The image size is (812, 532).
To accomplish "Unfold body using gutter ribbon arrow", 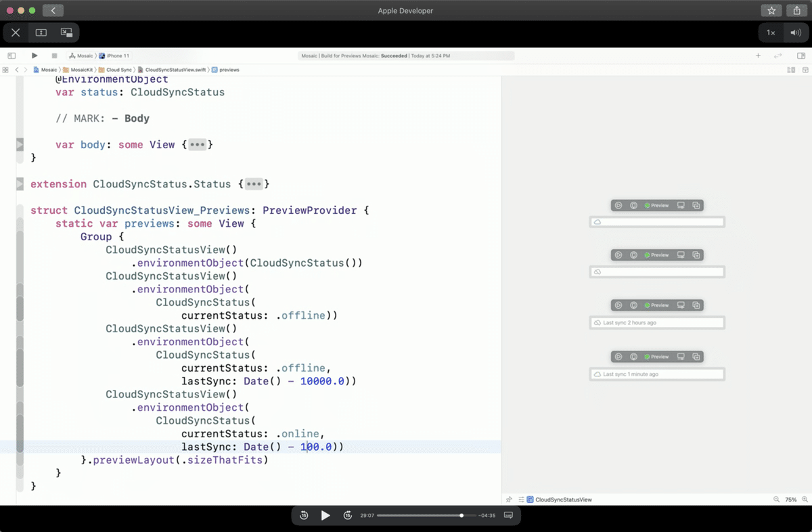I will [20, 144].
